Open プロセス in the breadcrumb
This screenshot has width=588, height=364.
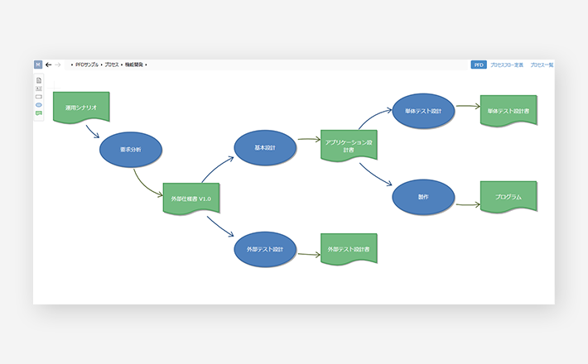coord(112,65)
